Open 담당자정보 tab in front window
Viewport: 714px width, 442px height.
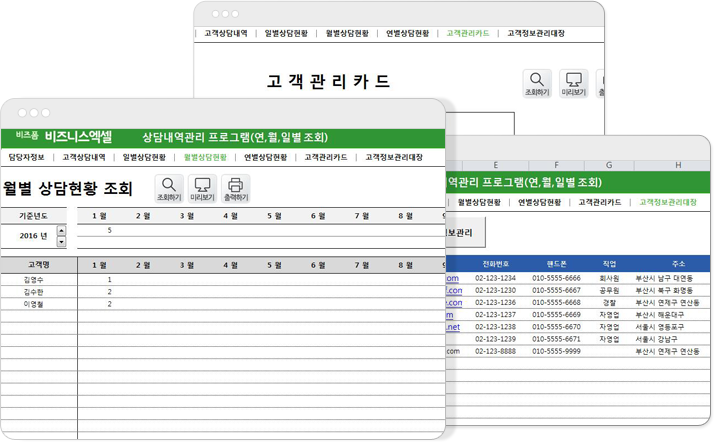click(28, 157)
